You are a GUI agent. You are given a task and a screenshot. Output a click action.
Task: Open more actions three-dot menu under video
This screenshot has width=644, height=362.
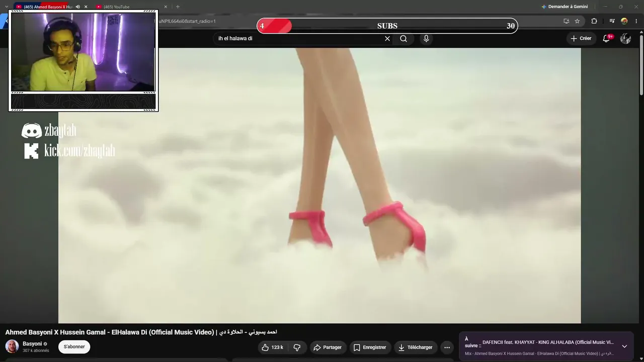447,347
